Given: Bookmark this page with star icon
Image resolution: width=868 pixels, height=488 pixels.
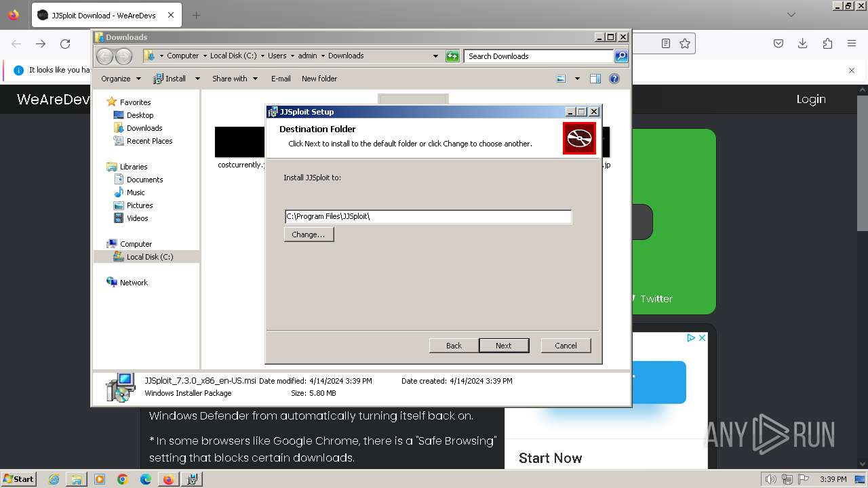Looking at the screenshot, I should pos(685,44).
